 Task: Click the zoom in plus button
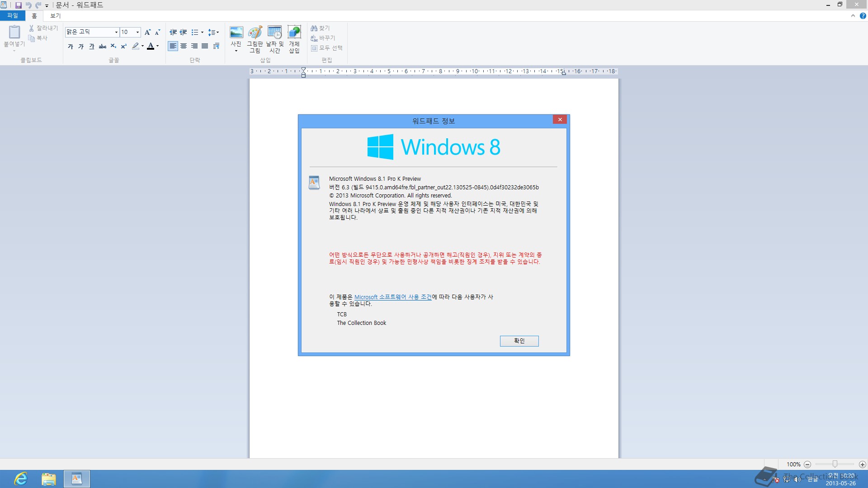(x=863, y=464)
